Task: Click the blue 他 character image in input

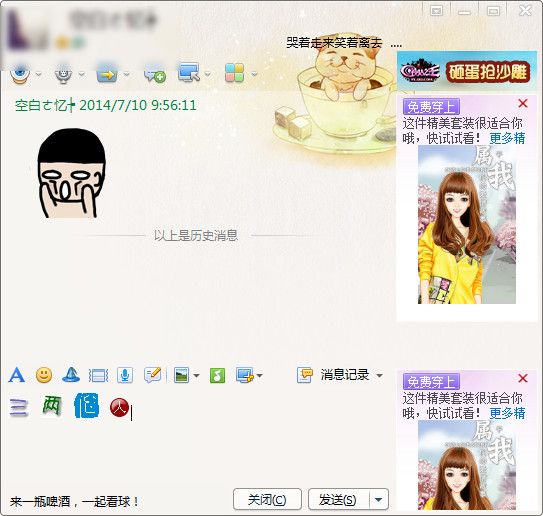Action: [x=87, y=405]
